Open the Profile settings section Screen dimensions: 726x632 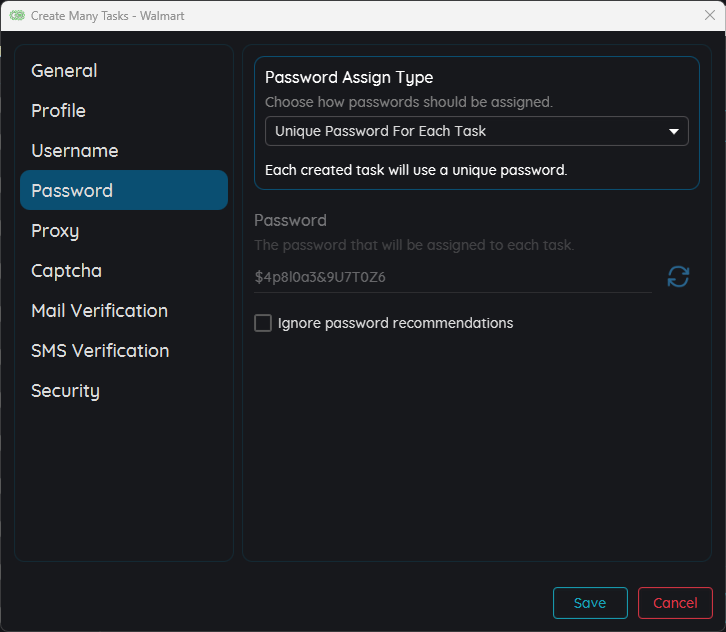58,111
